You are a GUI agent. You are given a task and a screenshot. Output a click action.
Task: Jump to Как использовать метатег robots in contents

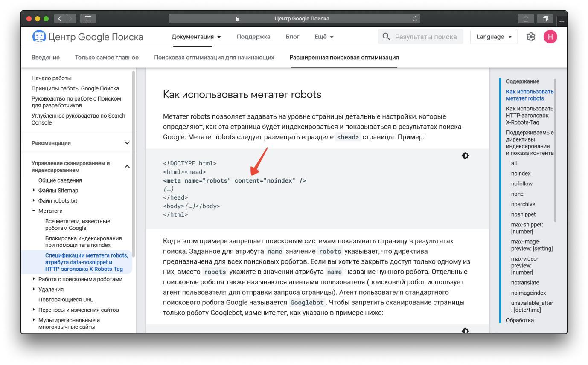tap(529, 95)
